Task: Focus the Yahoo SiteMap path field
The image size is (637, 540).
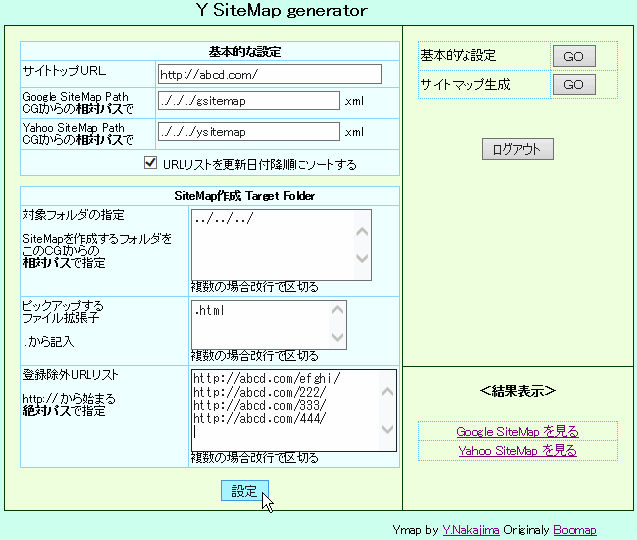Action: tap(248, 131)
